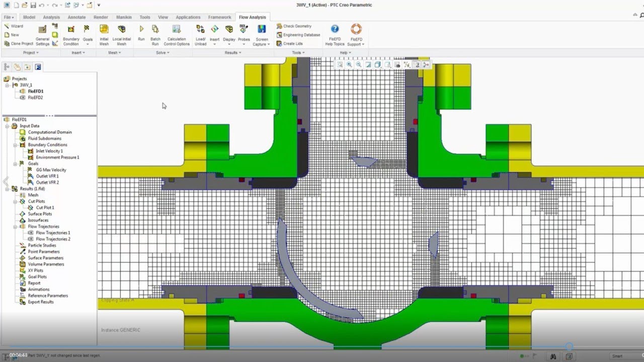The width and height of the screenshot is (644, 362).
Task: Switch to the Render tab
Action: point(101,17)
